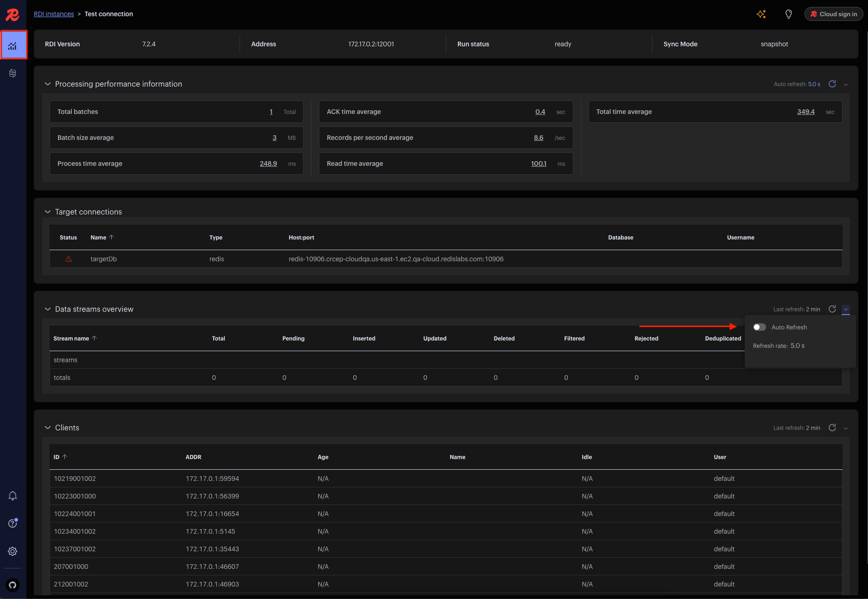868x599 pixels.
Task: Open the Copilot sparkle icon
Action: [761, 14]
